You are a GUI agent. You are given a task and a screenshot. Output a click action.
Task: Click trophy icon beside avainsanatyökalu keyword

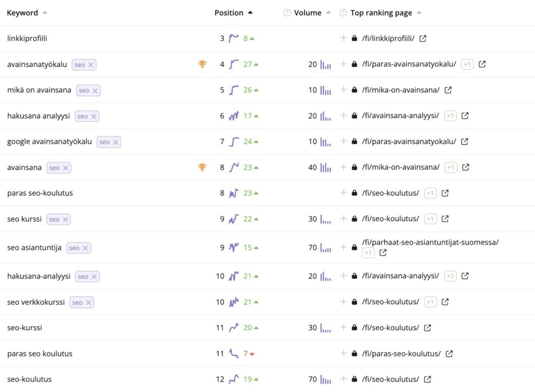(x=202, y=64)
